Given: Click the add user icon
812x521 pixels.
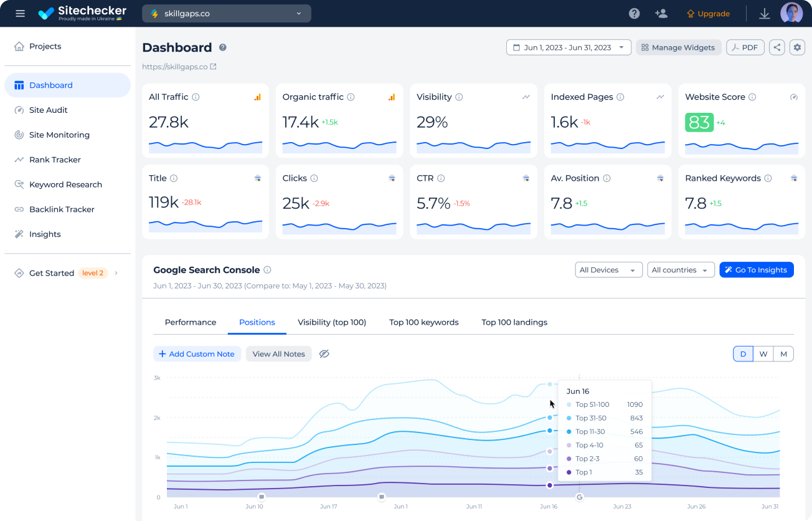Looking at the screenshot, I should (x=661, y=14).
